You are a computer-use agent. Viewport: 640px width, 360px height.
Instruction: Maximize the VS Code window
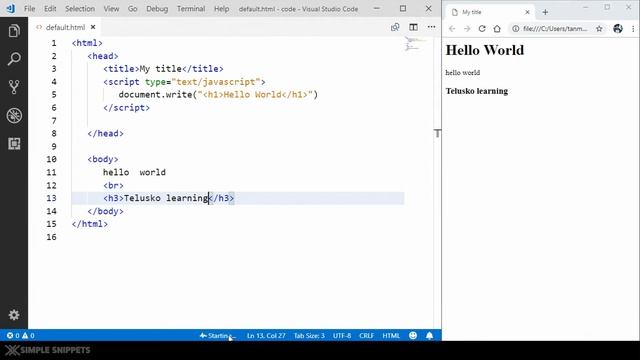tap(403, 8)
